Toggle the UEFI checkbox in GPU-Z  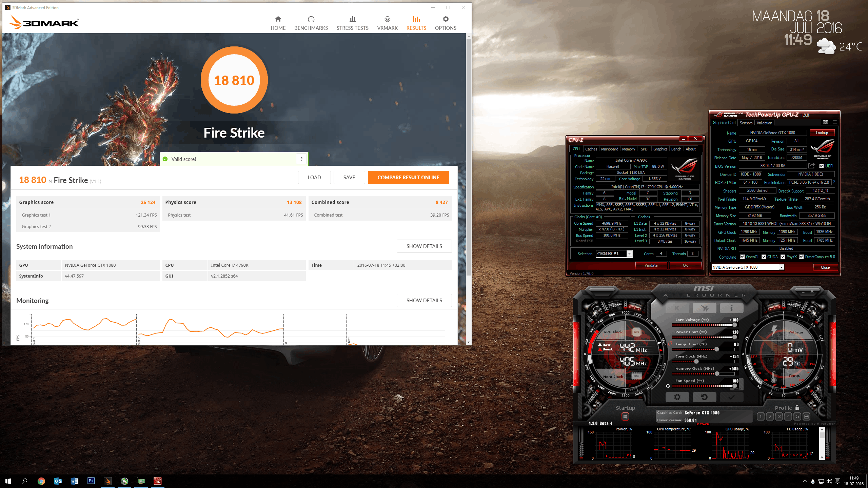pos(822,166)
